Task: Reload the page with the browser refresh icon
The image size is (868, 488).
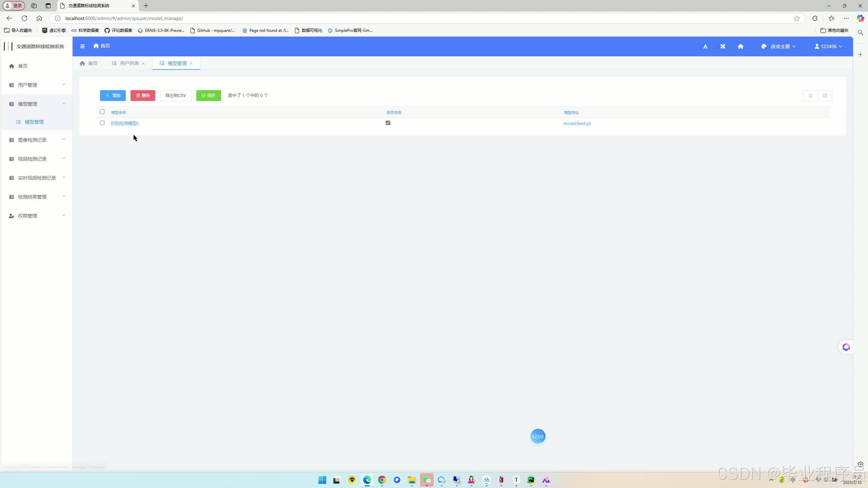Action: click(x=24, y=18)
